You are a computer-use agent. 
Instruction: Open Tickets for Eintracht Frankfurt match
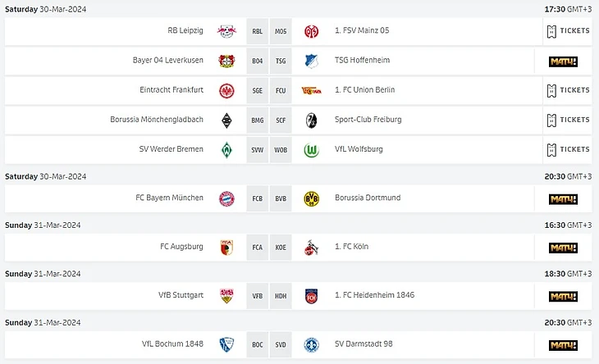(x=568, y=90)
